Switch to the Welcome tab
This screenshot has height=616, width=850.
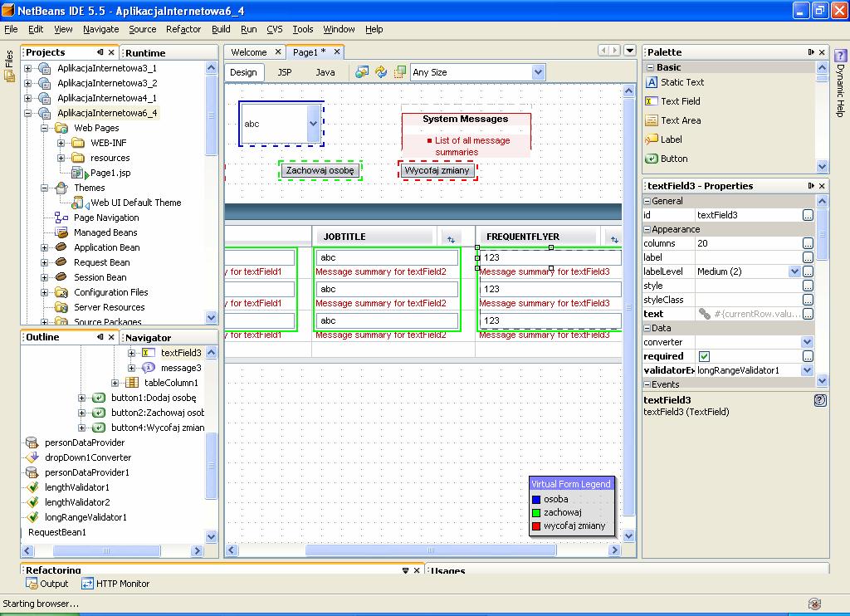(x=249, y=52)
